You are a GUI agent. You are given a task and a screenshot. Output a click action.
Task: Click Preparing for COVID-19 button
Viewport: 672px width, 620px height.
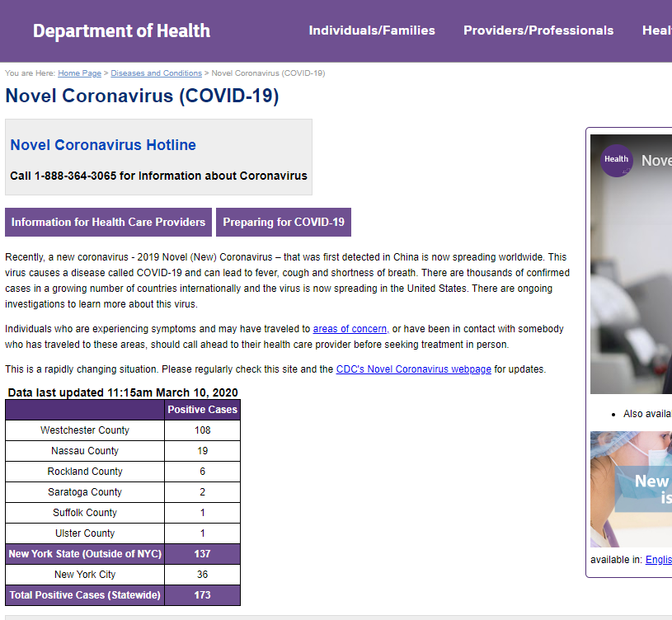click(284, 222)
